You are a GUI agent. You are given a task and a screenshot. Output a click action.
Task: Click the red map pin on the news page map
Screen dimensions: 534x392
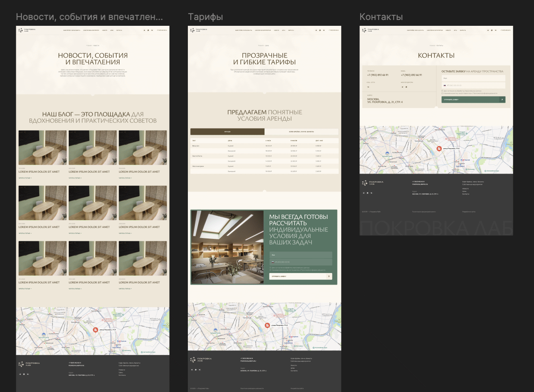[x=95, y=330]
